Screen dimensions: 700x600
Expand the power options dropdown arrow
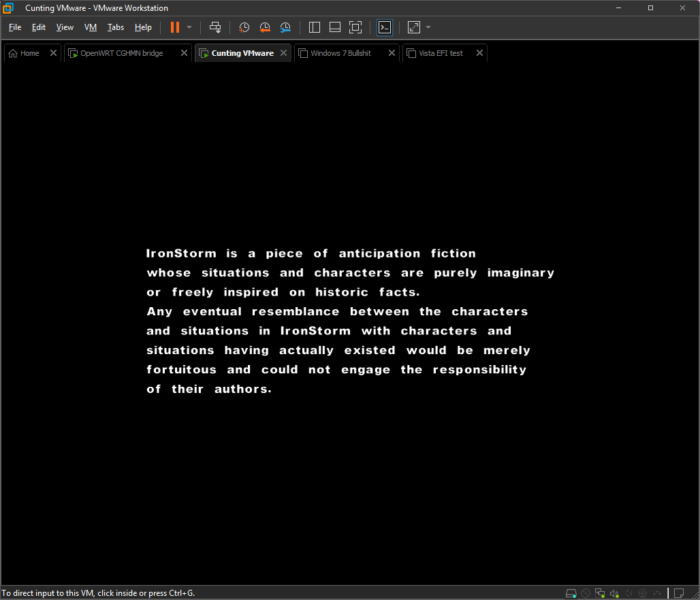click(189, 27)
